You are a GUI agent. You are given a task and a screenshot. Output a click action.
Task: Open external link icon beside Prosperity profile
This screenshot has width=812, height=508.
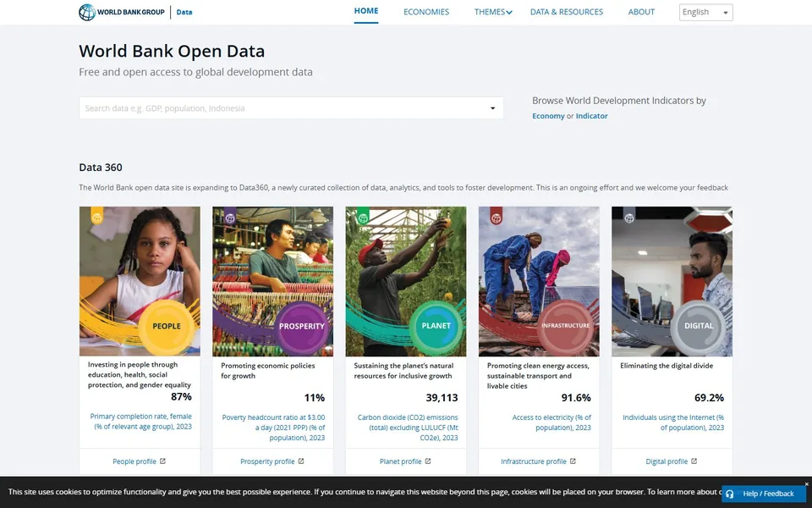coord(301,461)
